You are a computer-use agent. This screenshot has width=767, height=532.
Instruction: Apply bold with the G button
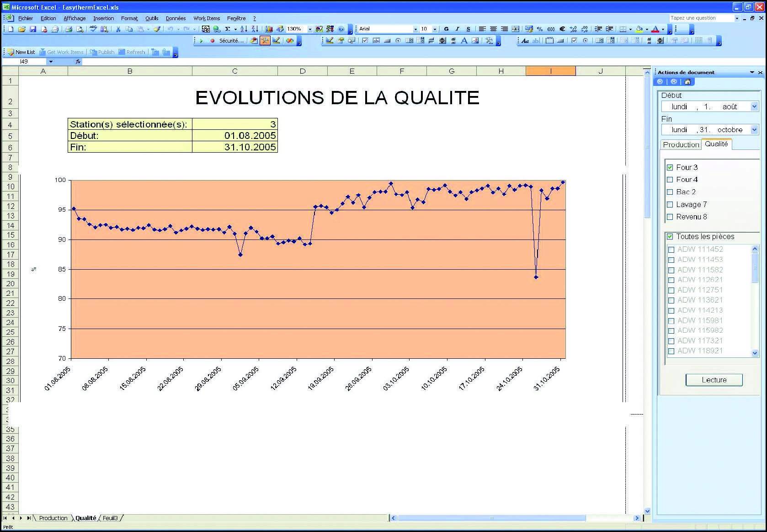click(446, 29)
